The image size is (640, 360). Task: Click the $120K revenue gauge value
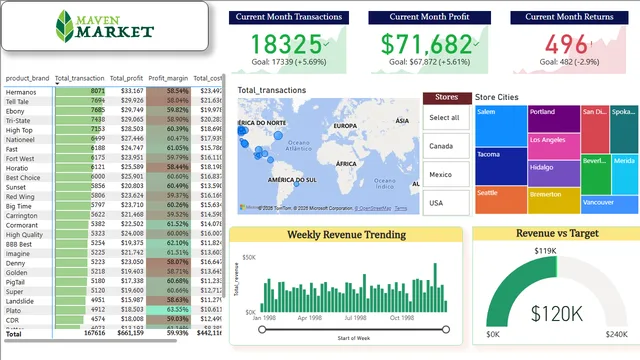pos(557,313)
